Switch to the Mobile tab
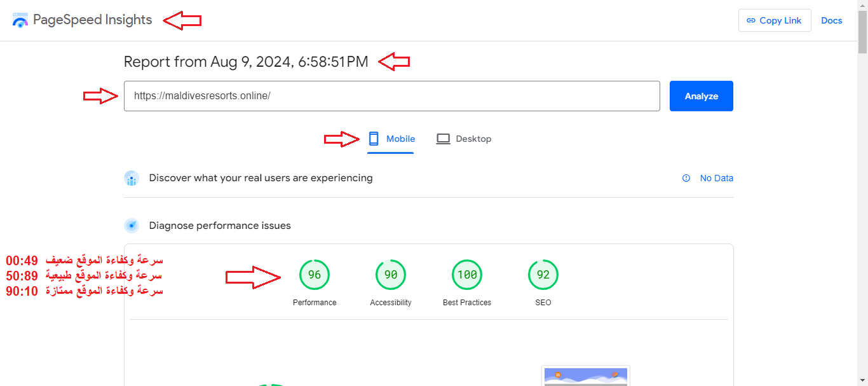Screen dimensions: 868x386 391,139
